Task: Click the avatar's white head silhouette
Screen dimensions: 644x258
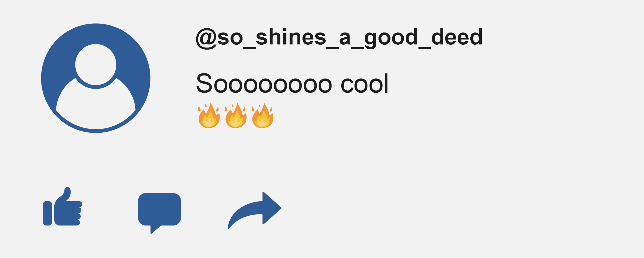Action: [96, 64]
